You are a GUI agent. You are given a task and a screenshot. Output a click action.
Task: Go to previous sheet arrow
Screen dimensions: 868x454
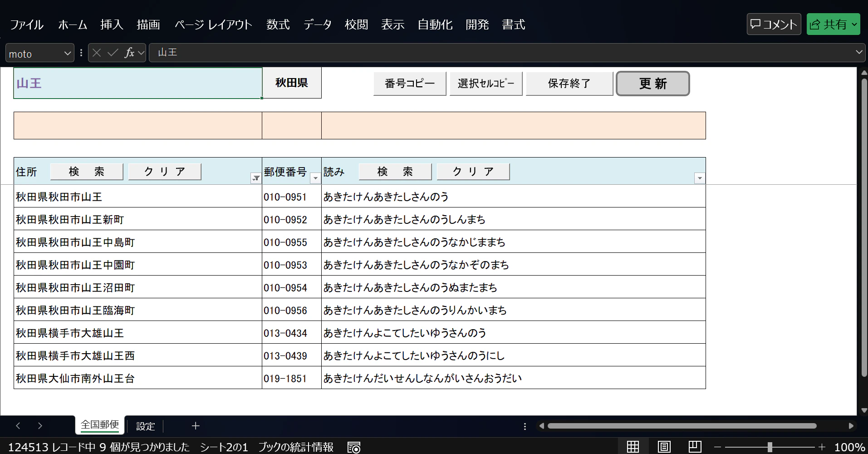click(x=18, y=426)
